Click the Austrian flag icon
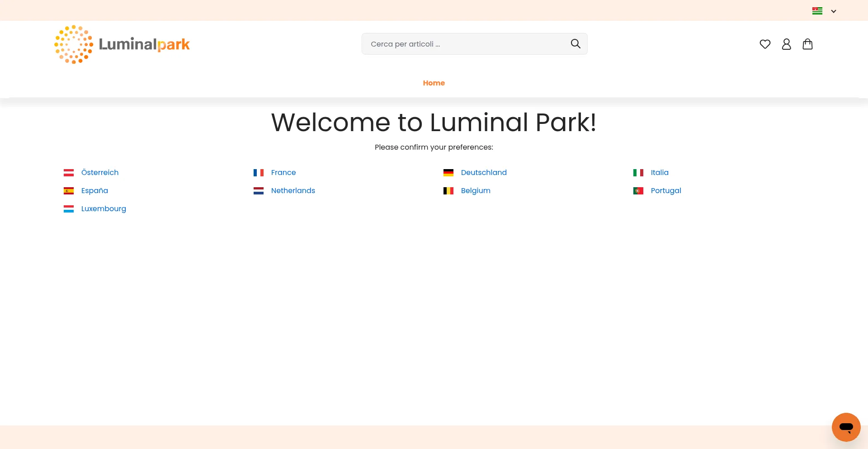 [x=69, y=173]
